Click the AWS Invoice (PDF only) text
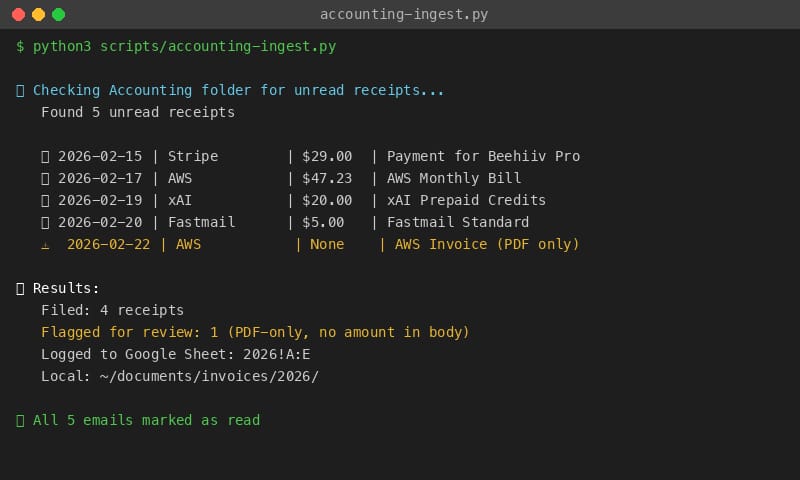This screenshot has width=800, height=480. [x=487, y=244]
